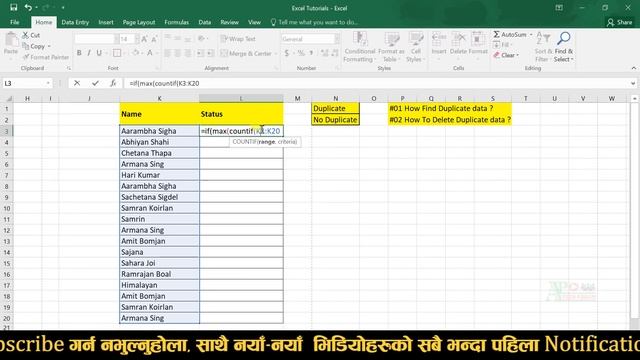
Task: Open Find & Select magnifier menu
Action: point(564,47)
